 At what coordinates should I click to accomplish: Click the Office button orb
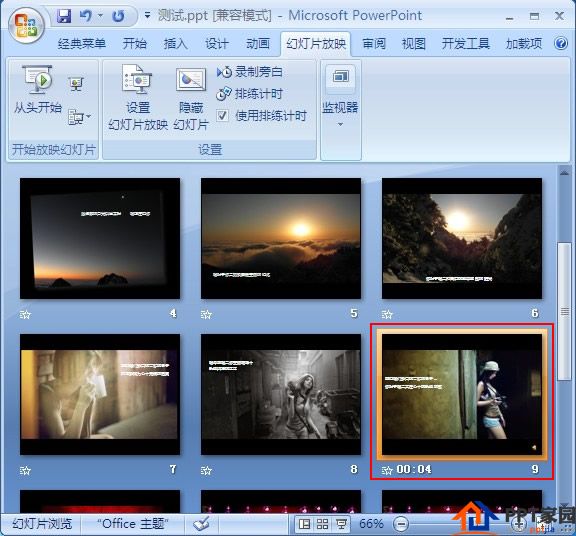tap(26, 26)
